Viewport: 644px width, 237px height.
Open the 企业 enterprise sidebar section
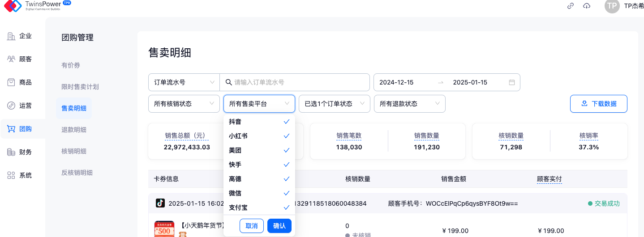20,36
